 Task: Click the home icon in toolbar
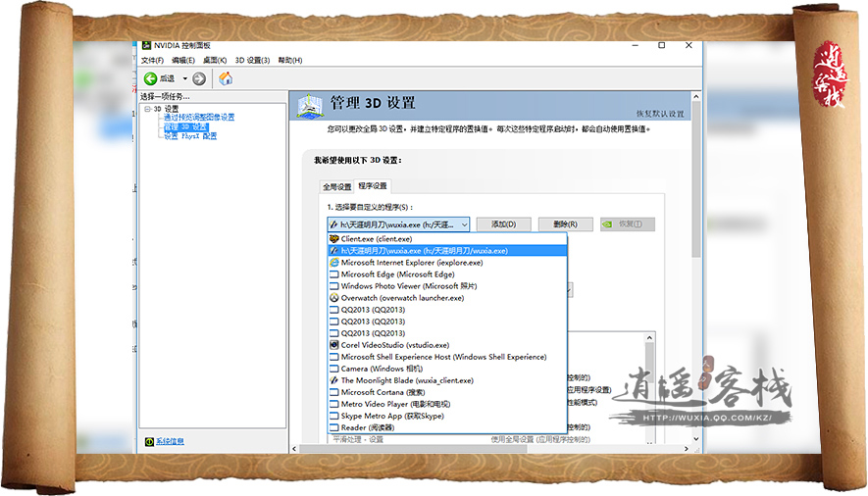pyautogui.click(x=226, y=78)
